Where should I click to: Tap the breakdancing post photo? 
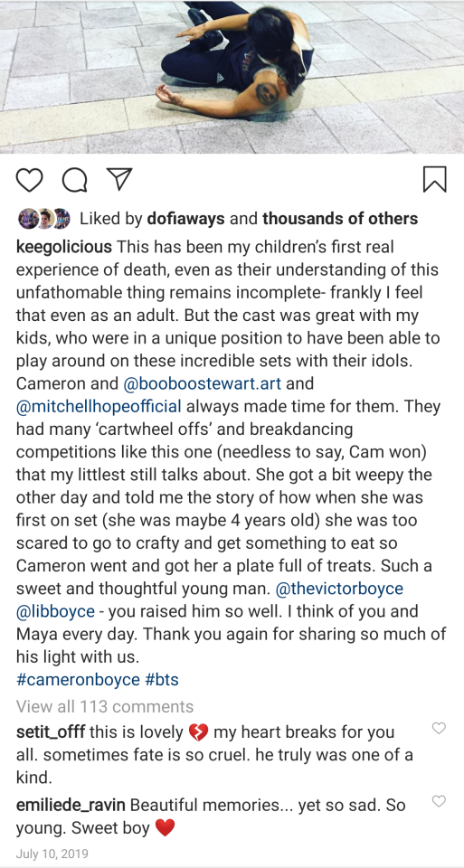coord(232,77)
